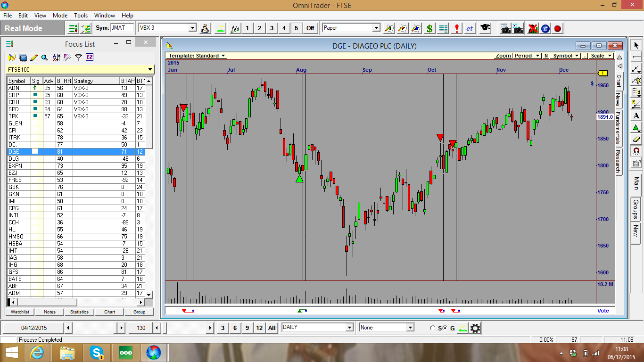644x362 pixels.
Task: Open the Window menu
Action: (x=105, y=16)
